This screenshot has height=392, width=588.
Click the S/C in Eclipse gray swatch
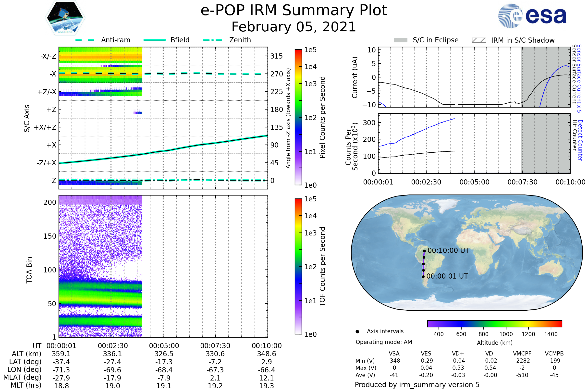400,40
